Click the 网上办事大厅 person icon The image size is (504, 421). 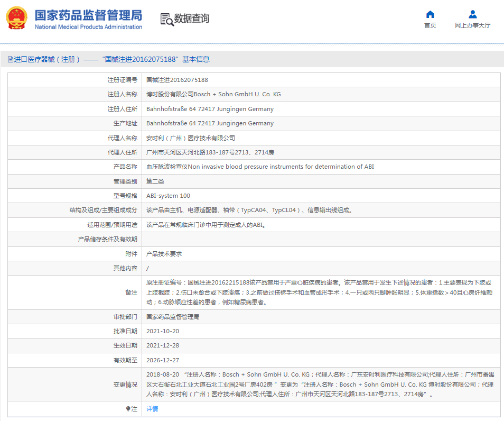(x=472, y=14)
